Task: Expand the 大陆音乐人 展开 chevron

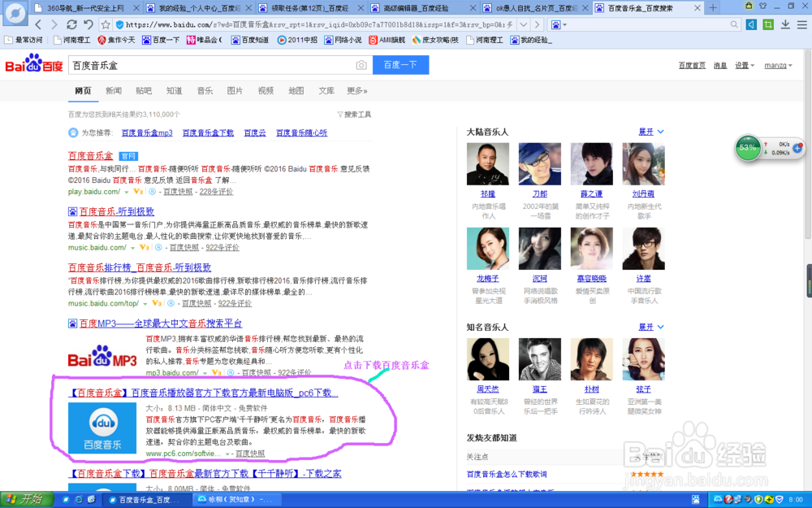Action: (x=661, y=132)
